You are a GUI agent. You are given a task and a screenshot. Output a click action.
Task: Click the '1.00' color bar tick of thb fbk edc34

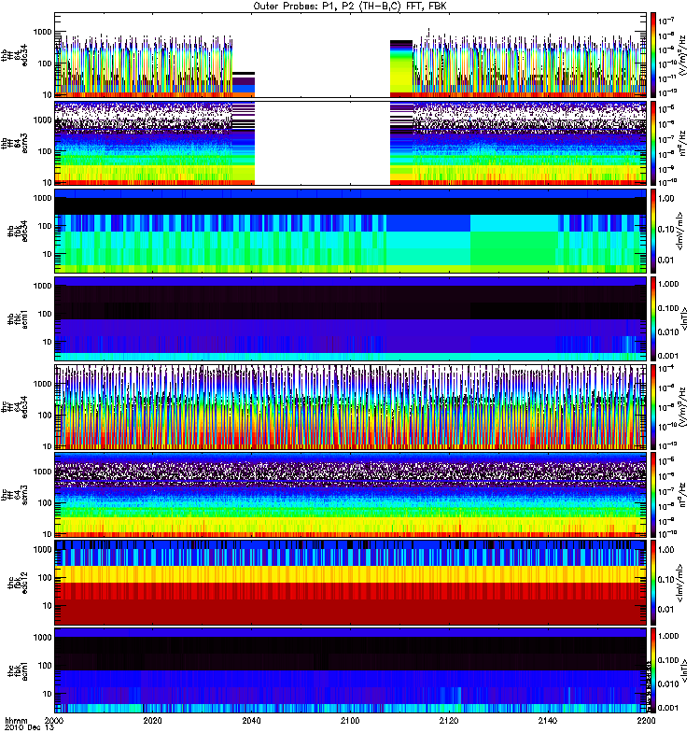(x=666, y=199)
